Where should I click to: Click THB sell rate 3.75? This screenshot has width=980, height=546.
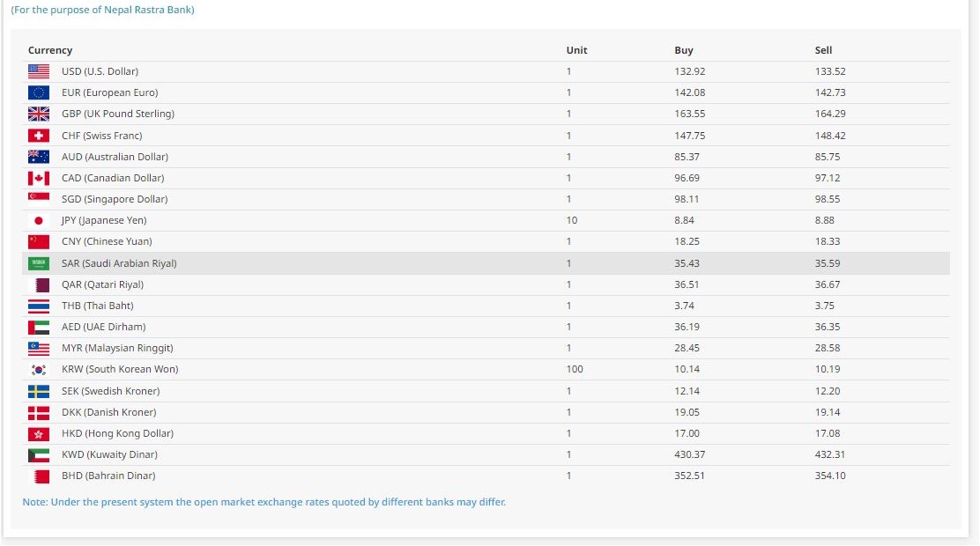(x=824, y=306)
